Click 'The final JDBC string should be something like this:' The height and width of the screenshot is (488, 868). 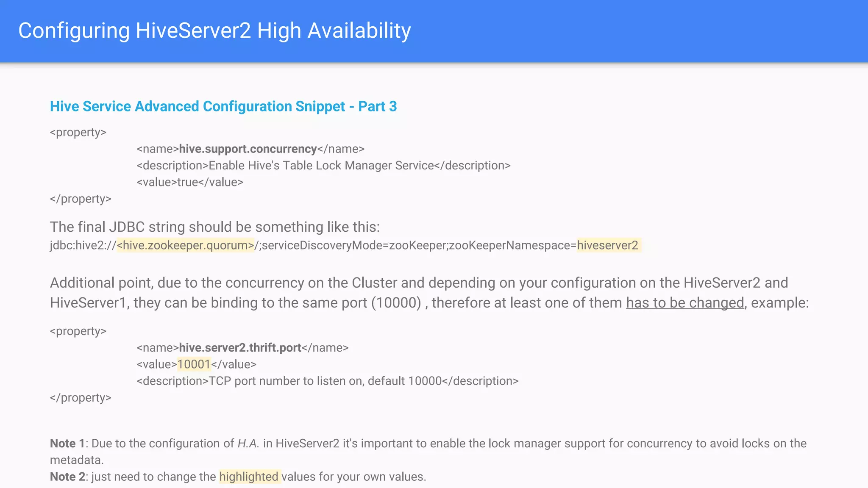click(215, 227)
